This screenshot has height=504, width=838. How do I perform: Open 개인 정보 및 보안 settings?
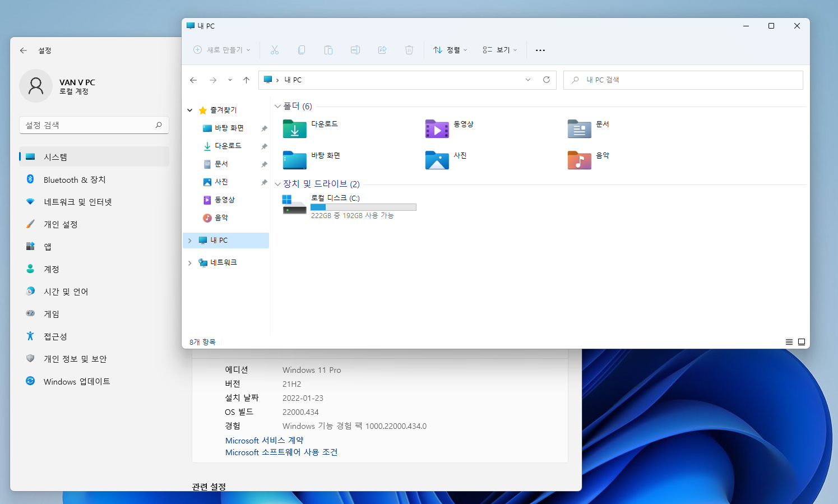coord(94,359)
